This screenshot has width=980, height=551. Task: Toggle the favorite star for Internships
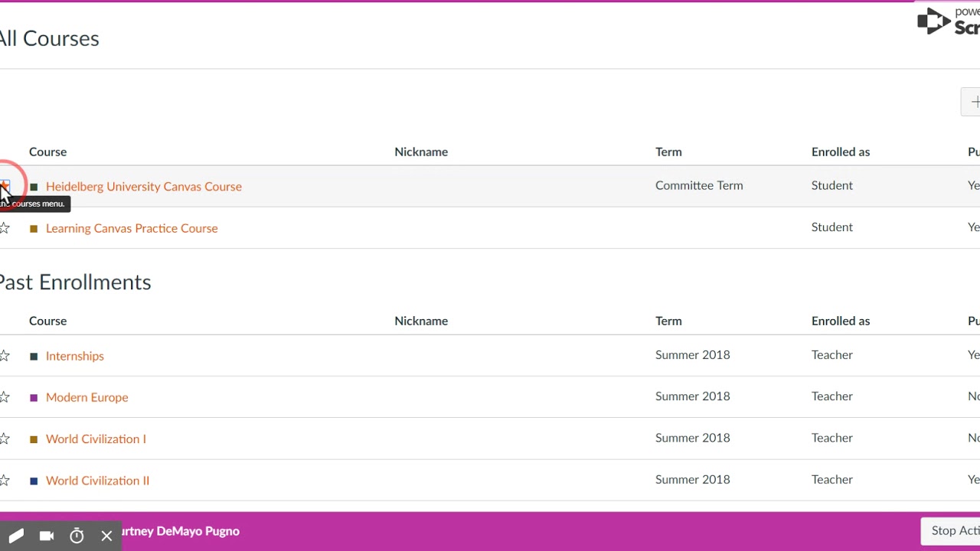(x=5, y=356)
